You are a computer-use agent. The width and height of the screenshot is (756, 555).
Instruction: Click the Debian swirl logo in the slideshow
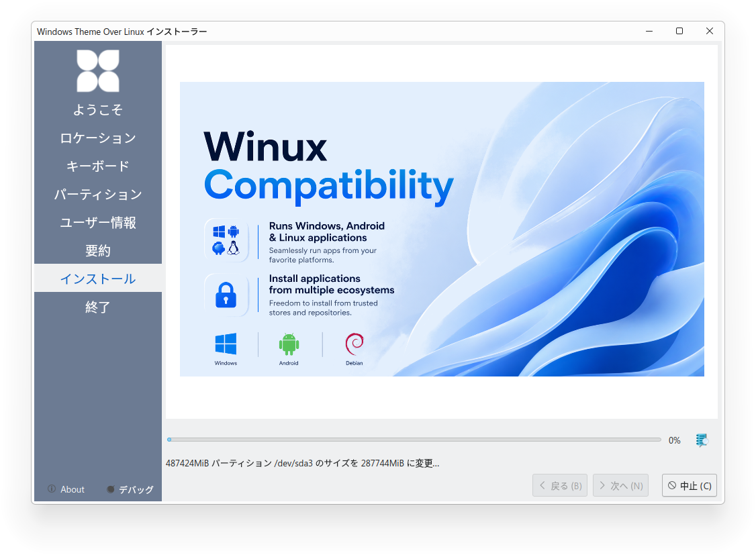coord(355,344)
